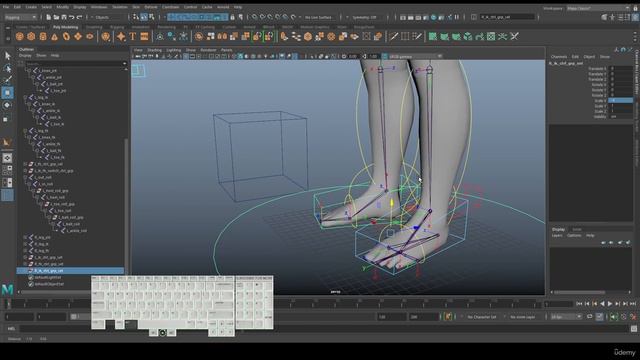Toggle Snap to points

(270, 18)
